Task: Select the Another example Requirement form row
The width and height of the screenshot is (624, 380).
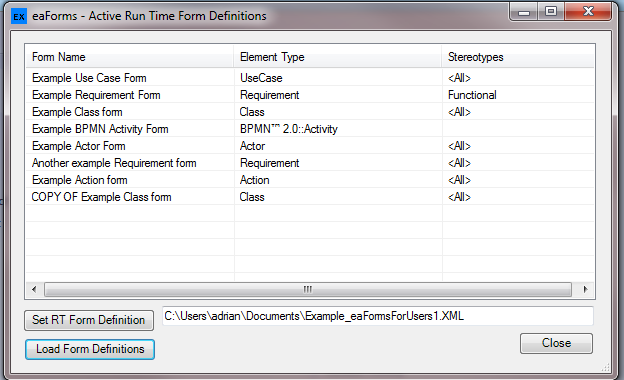Action: point(310,163)
